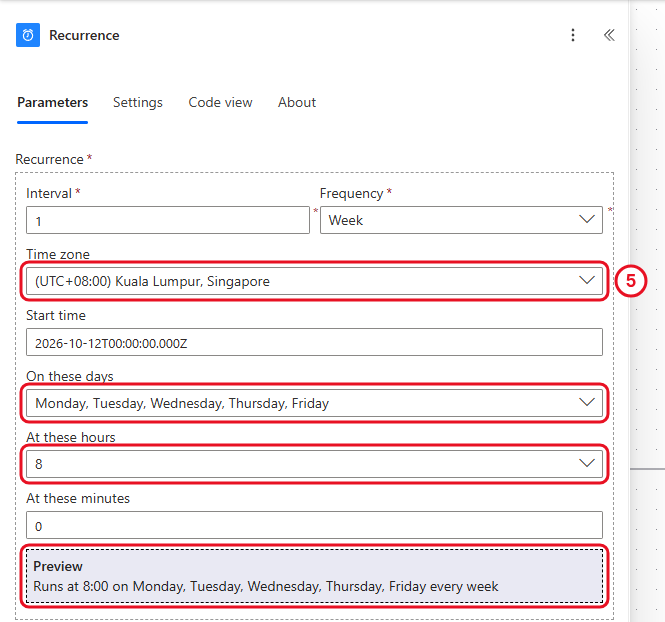This screenshot has width=665, height=622.
Task: Collapse the panel with double chevron icon
Action: coord(609,35)
